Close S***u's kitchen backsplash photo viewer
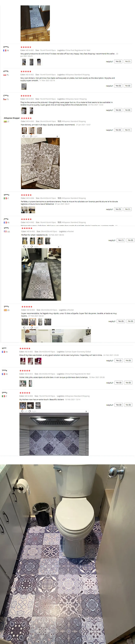Image resolution: width=135 pixels, height=644 pixels. point(86,411)
